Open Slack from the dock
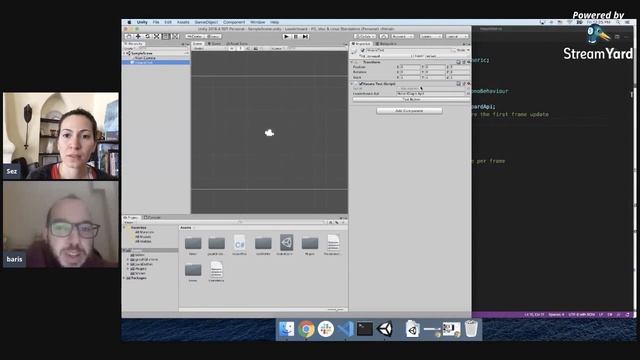Viewport: 640px width, 360px height. (325, 329)
